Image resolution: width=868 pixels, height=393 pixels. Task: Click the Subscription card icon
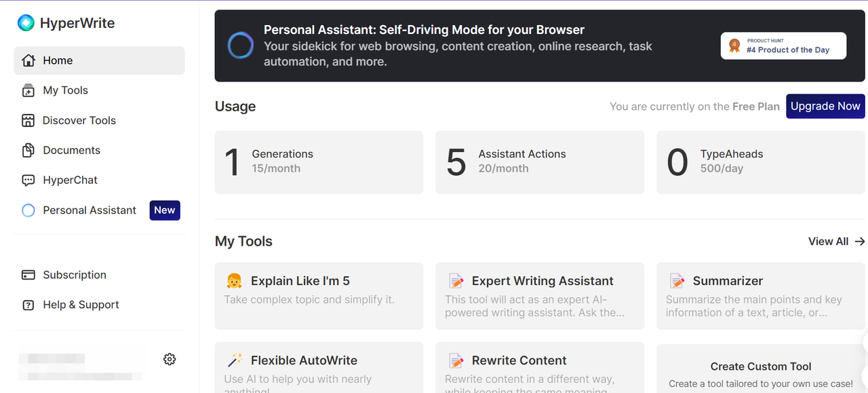click(x=28, y=275)
